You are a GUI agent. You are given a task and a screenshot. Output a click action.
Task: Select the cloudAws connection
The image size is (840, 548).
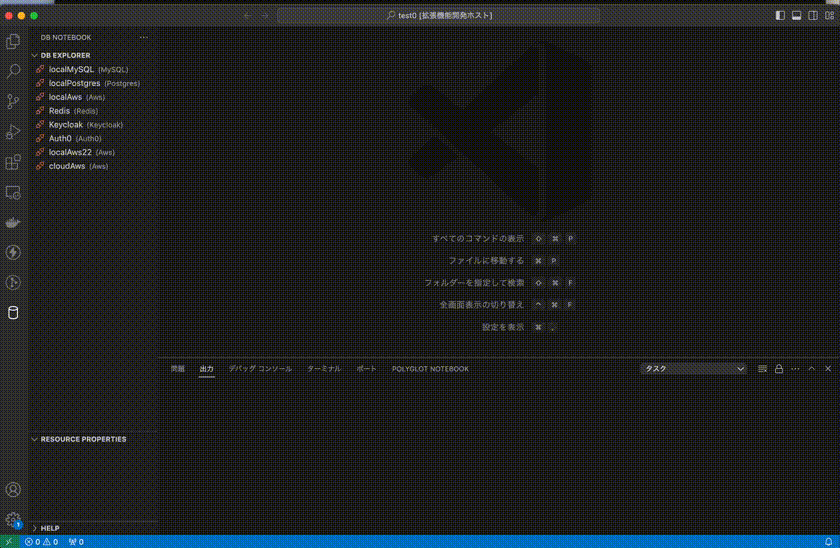pyautogui.click(x=94, y=166)
